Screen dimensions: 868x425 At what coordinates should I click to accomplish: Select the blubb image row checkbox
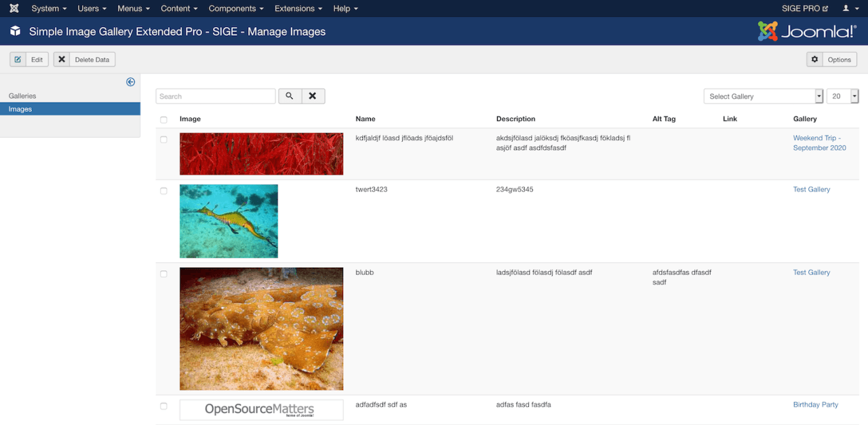click(x=163, y=274)
